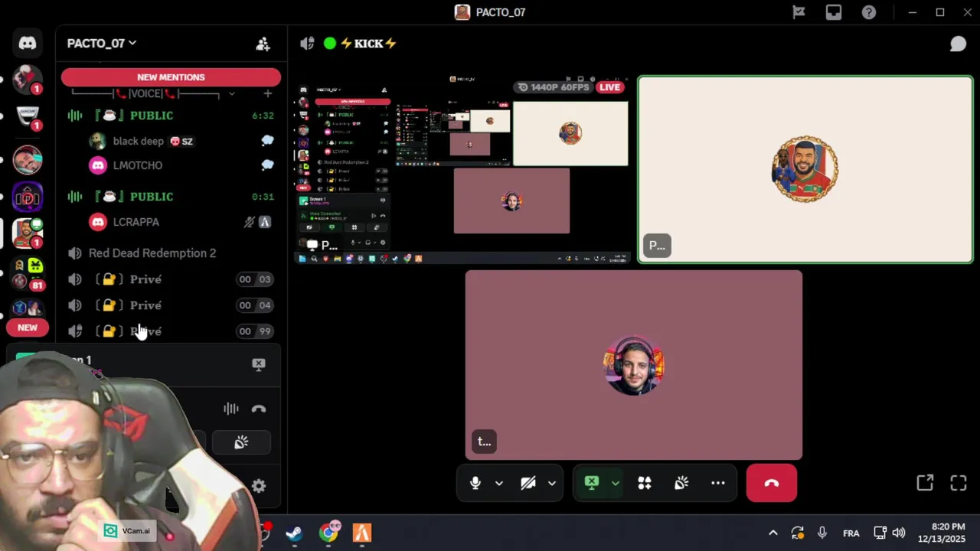Stop screen sharing in the Screen 1 panel
This screenshot has height=551, width=980.
(x=259, y=364)
